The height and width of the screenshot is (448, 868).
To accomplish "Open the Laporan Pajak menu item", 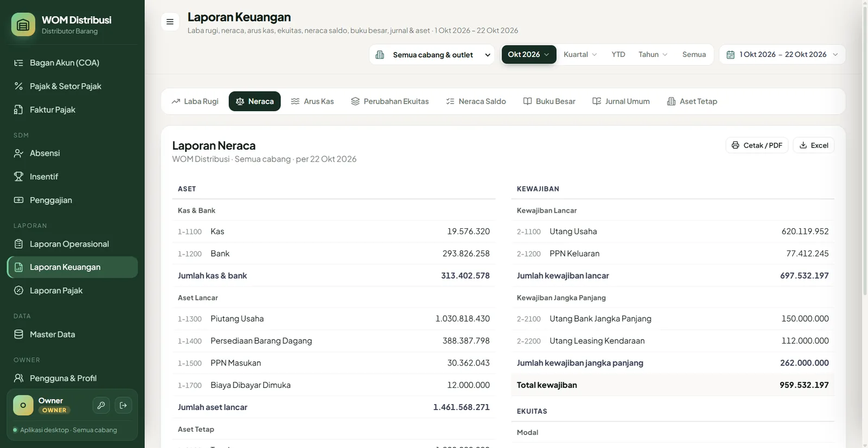I will point(72,291).
